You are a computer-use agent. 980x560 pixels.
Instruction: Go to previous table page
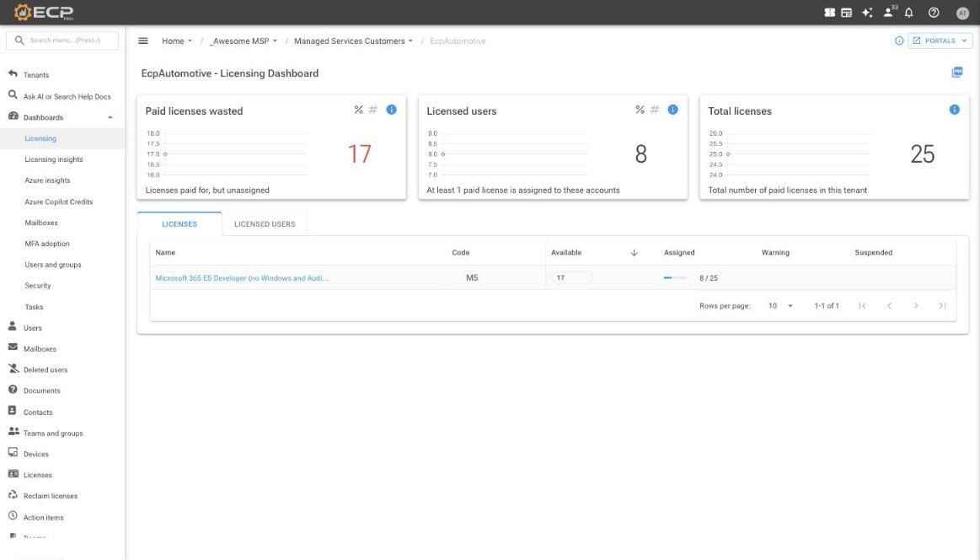tap(889, 305)
